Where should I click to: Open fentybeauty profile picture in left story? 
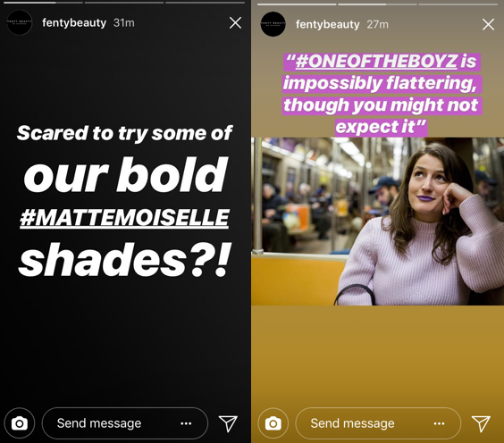20,22
